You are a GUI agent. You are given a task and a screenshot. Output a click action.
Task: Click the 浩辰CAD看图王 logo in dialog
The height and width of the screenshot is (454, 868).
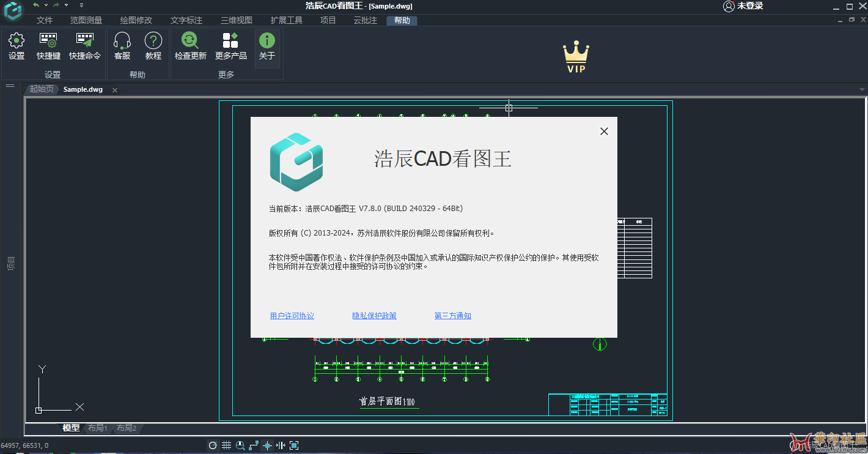[296, 162]
